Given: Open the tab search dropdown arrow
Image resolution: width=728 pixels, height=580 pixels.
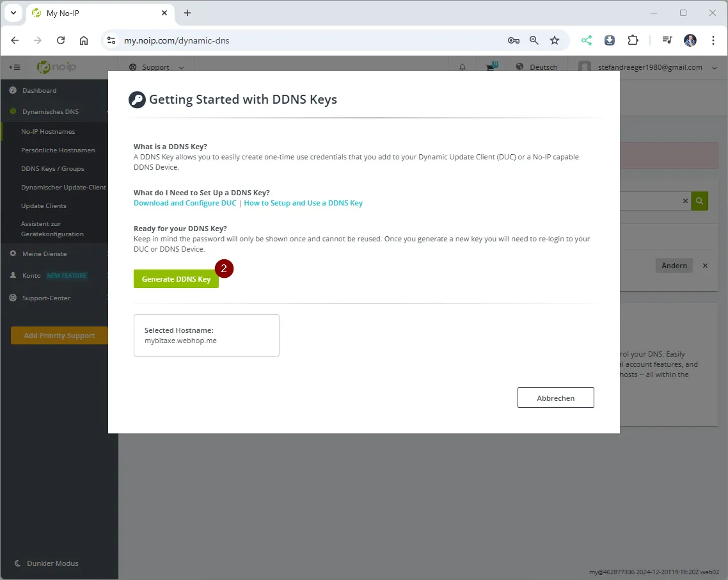Looking at the screenshot, I should pyautogui.click(x=13, y=13).
